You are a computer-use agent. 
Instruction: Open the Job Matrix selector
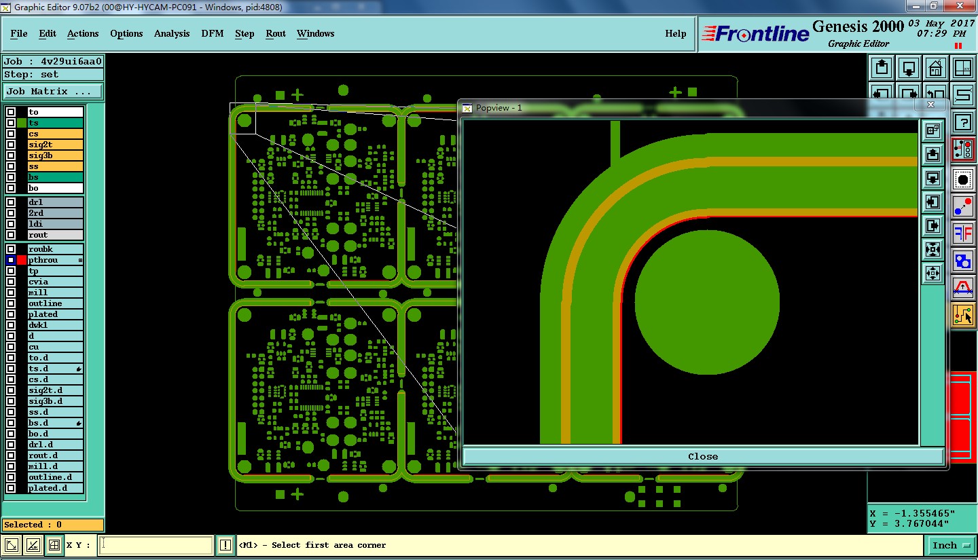pyautogui.click(x=53, y=91)
